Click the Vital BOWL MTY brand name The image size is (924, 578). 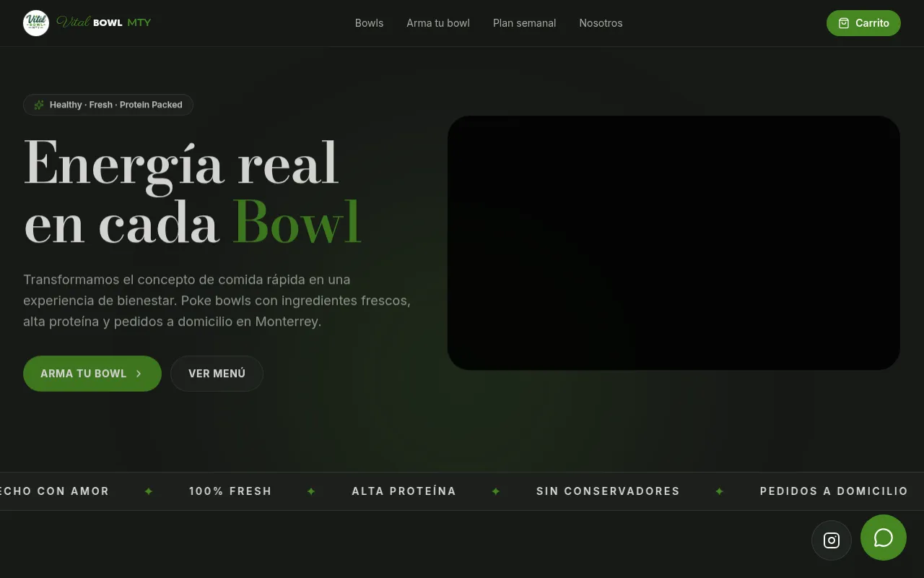tap(104, 22)
